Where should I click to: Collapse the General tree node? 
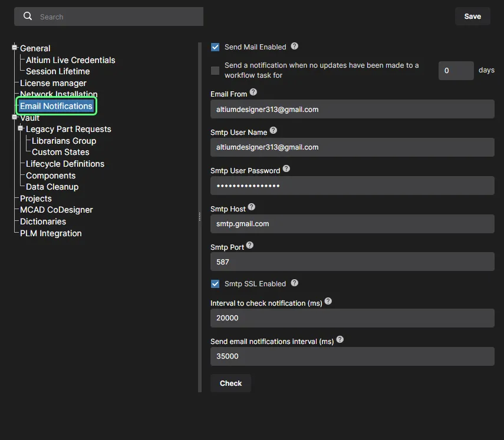15,48
